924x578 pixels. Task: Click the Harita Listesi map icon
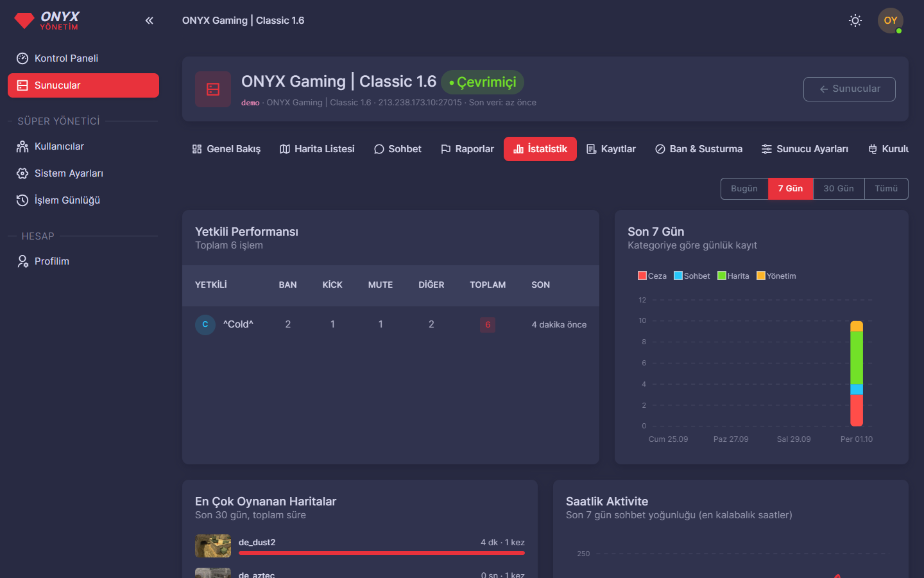pyautogui.click(x=285, y=149)
